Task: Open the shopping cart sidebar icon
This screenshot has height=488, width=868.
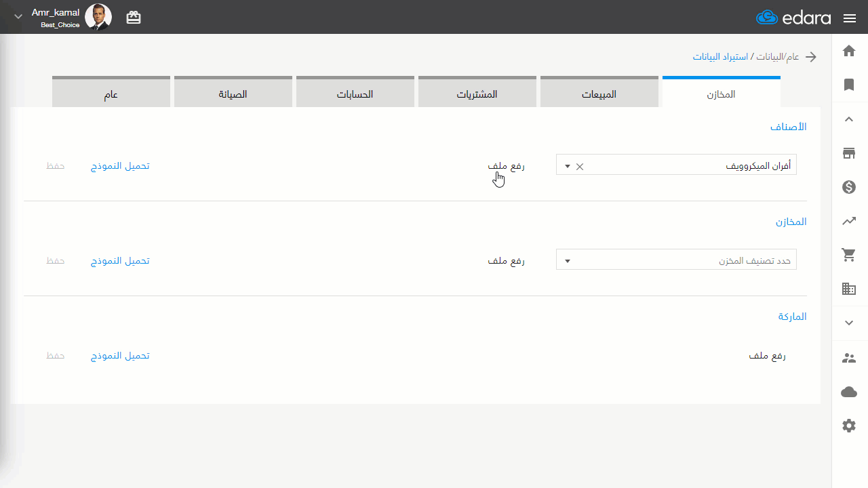Action: [849, 255]
